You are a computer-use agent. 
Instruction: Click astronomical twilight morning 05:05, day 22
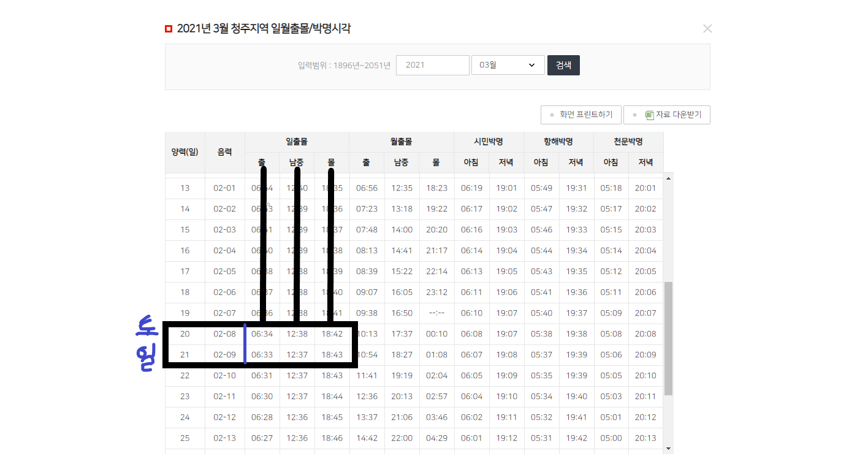pyautogui.click(x=611, y=376)
